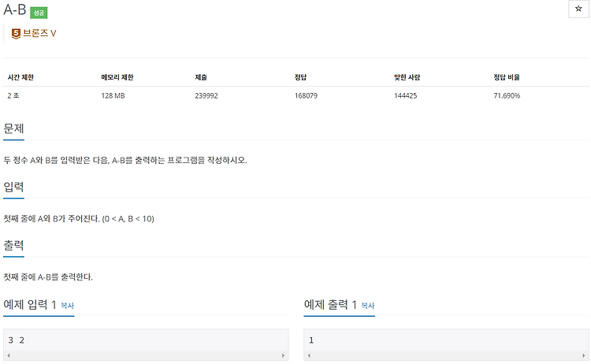This screenshot has width=591, height=364.
Task: Click the 제출 column header
Action: pos(201,77)
